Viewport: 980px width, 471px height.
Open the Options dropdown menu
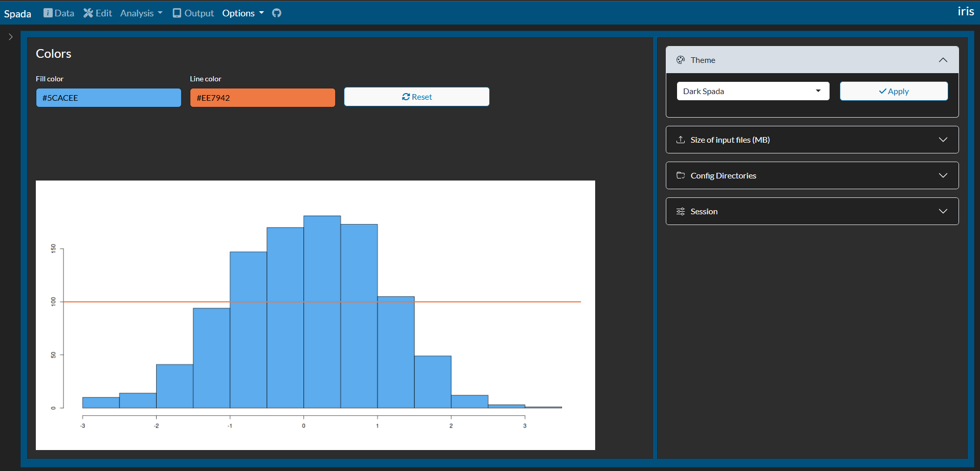(243, 13)
